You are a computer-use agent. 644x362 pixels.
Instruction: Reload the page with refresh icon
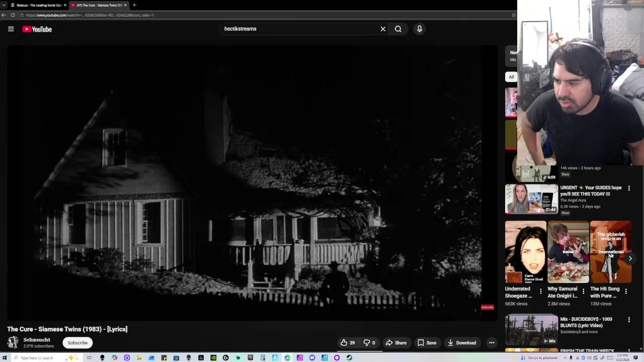13,15
